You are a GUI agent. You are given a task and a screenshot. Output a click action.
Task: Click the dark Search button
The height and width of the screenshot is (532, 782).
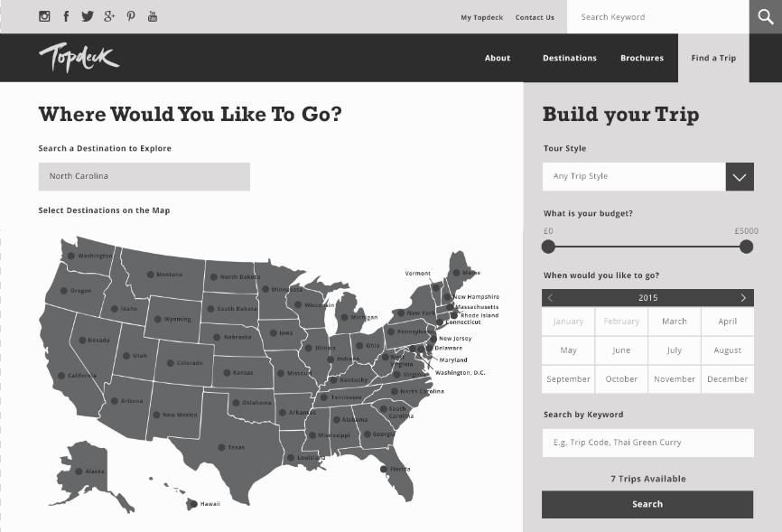click(647, 504)
